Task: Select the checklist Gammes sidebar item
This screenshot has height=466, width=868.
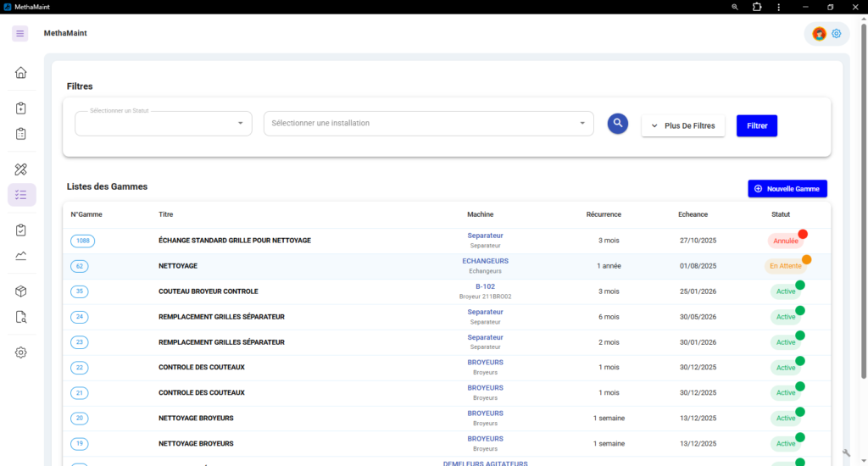Action: [21, 195]
